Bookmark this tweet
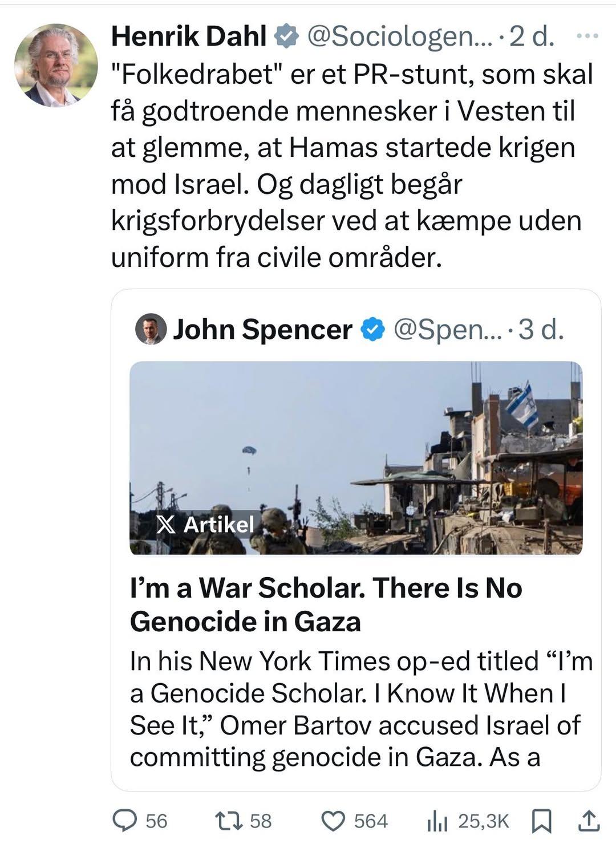616x844 pixels. pyautogui.click(x=541, y=821)
